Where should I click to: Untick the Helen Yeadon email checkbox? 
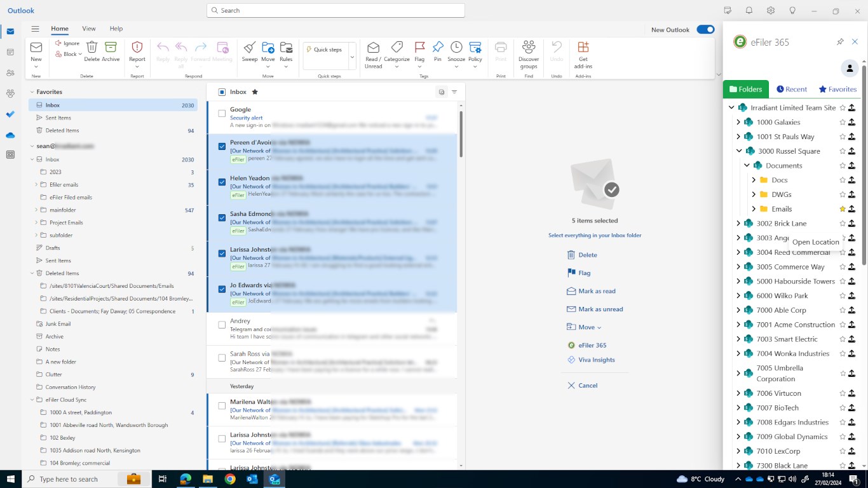point(222,182)
